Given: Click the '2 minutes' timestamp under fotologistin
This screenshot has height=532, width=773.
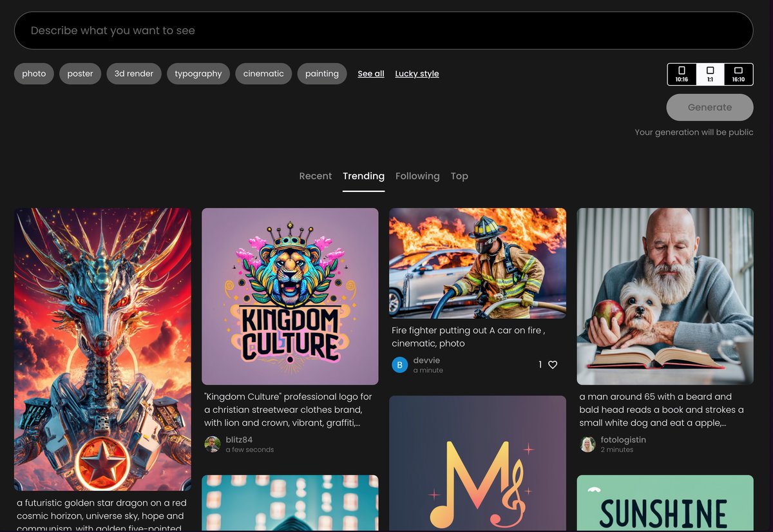Looking at the screenshot, I should click(x=617, y=450).
